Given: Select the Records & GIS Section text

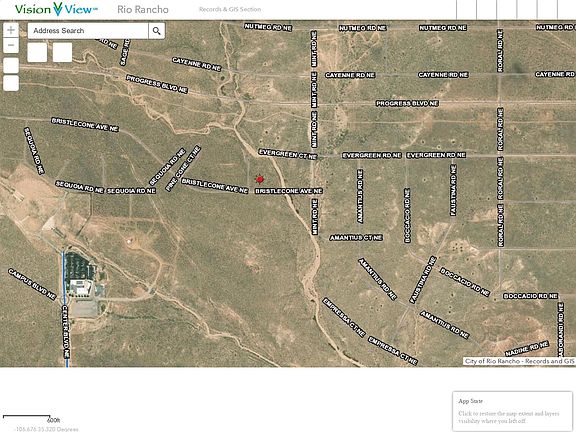Looking at the screenshot, I should [x=230, y=9].
